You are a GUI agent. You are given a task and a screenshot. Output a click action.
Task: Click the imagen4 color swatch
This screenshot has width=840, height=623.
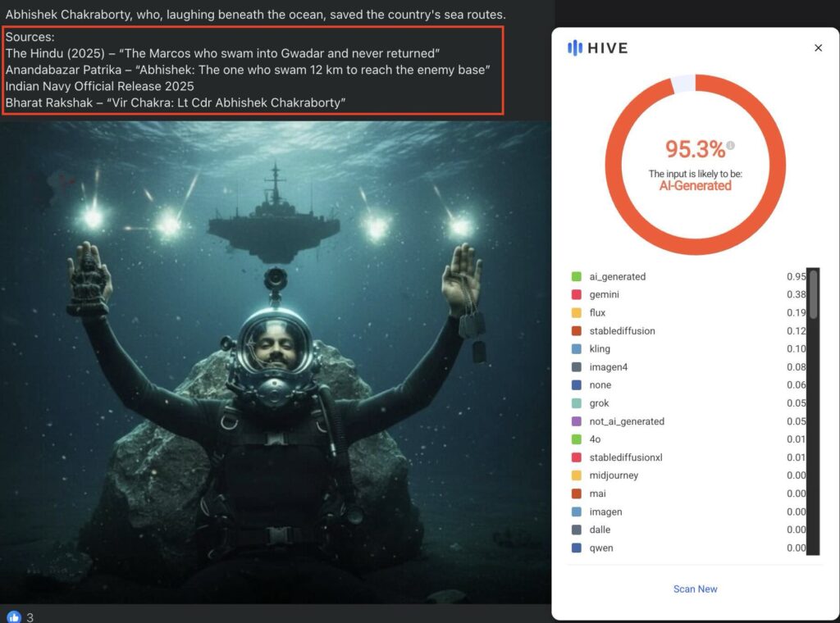(x=577, y=366)
